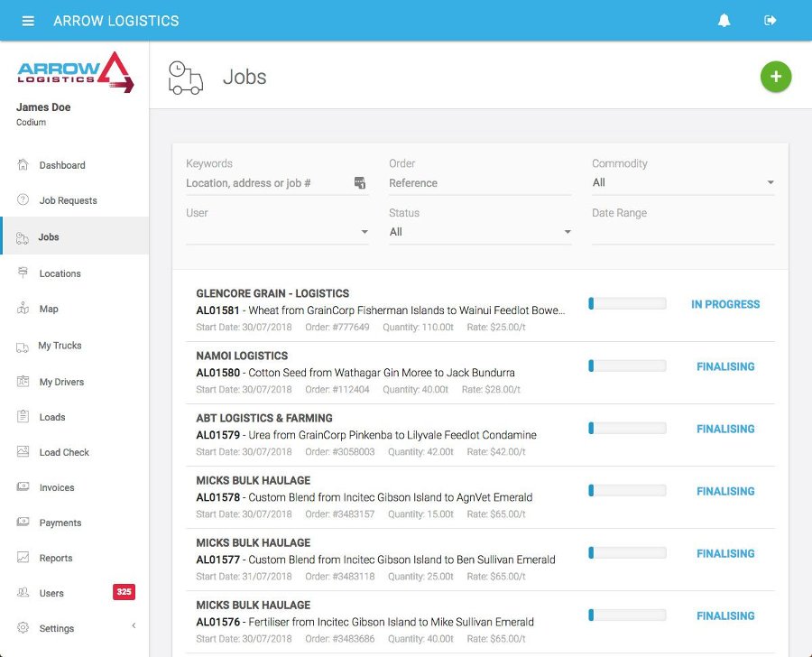
Task: Click FINALISING status of AL01577
Action: pyautogui.click(x=725, y=553)
